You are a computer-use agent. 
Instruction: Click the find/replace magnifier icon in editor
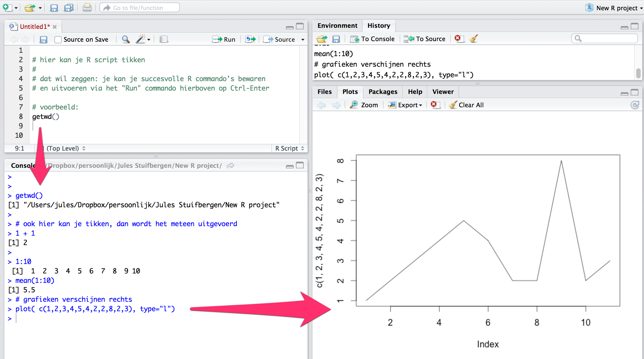tap(126, 39)
